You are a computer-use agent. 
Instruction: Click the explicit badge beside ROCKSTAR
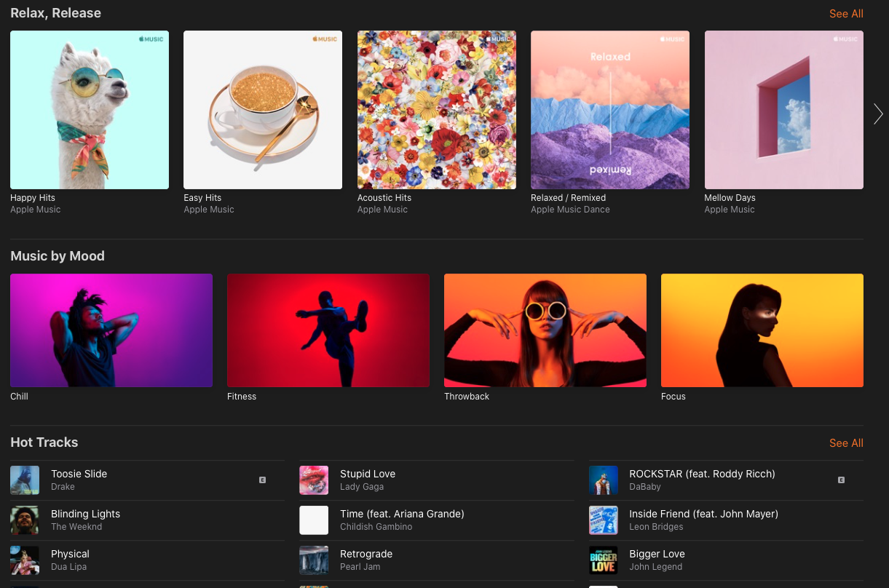coord(841,480)
